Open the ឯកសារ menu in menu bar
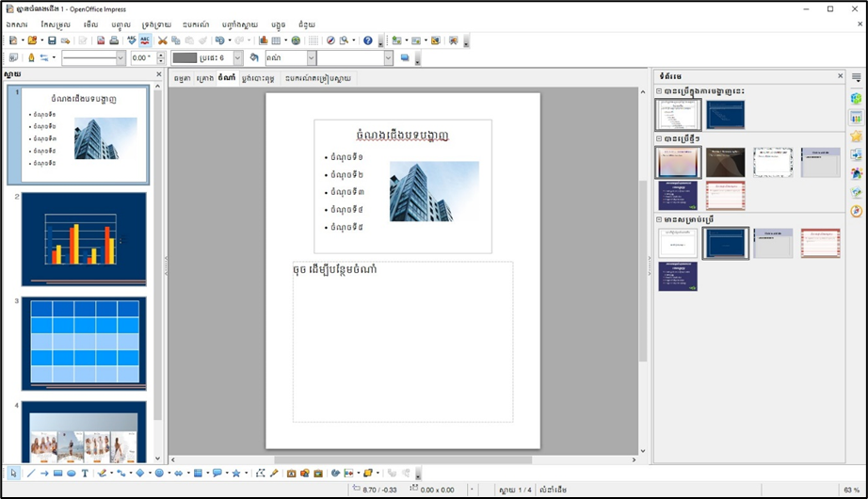 pyautogui.click(x=17, y=24)
